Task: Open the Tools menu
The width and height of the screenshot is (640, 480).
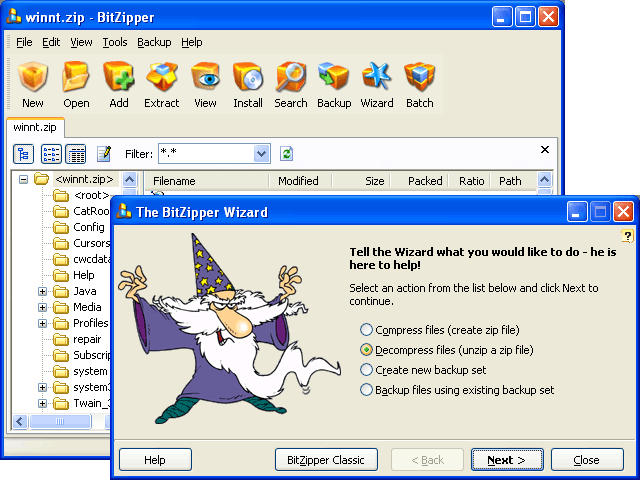Action: coord(115,42)
